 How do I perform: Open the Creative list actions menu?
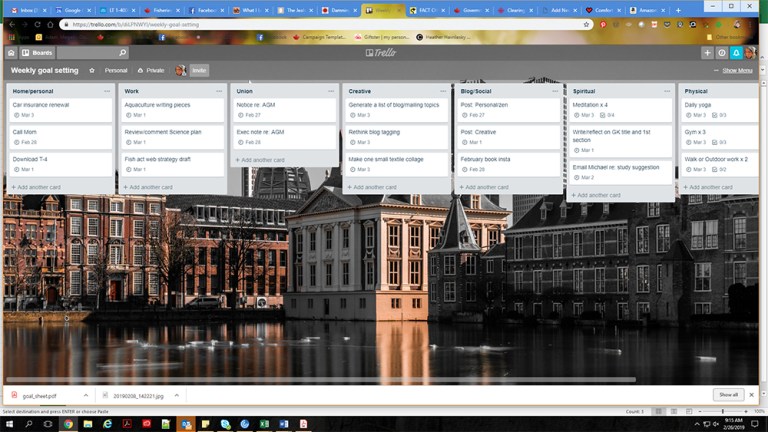pos(442,91)
